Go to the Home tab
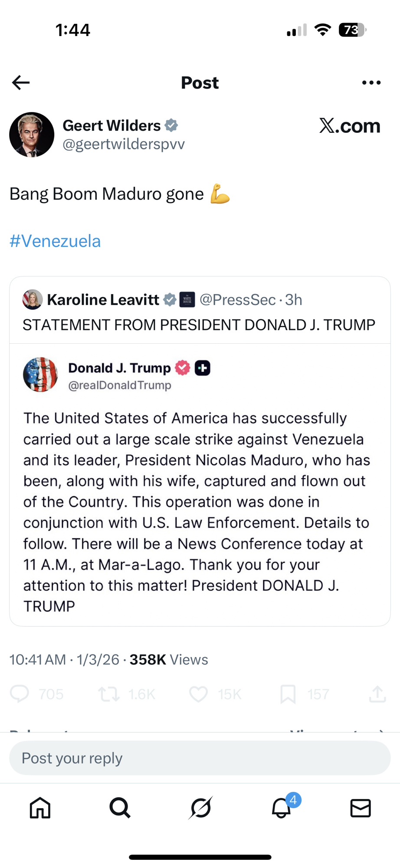400x868 pixels. click(40, 808)
